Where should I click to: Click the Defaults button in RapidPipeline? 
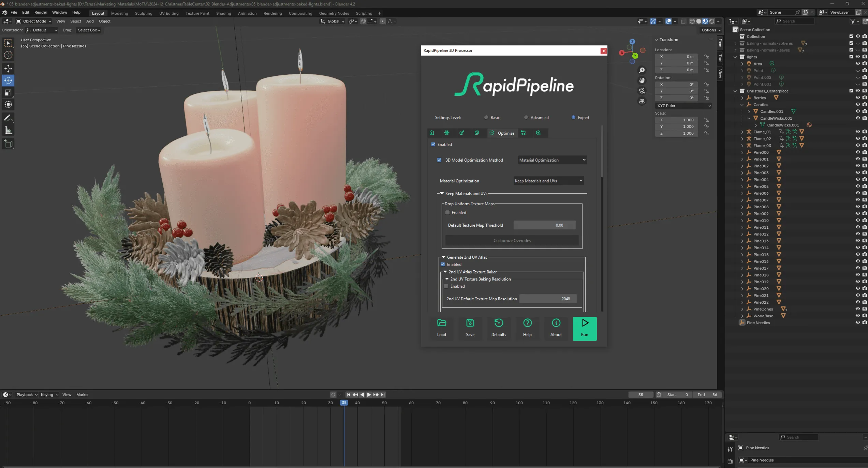[x=499, y=327]
